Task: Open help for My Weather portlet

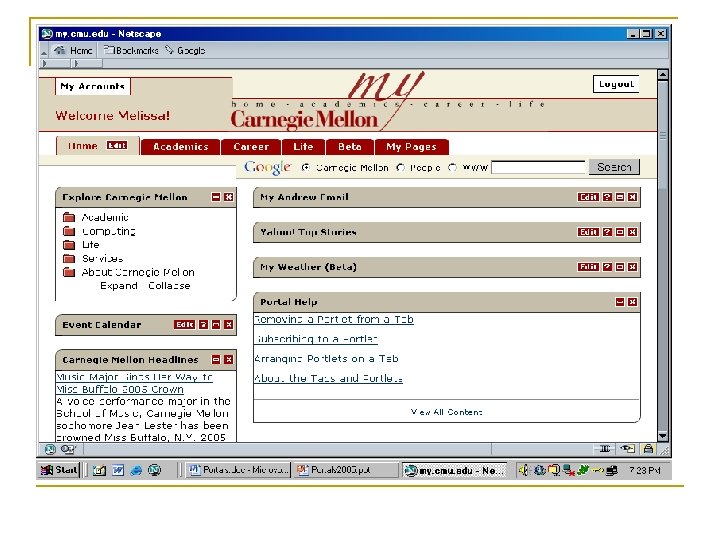Action: click(607, 267)
